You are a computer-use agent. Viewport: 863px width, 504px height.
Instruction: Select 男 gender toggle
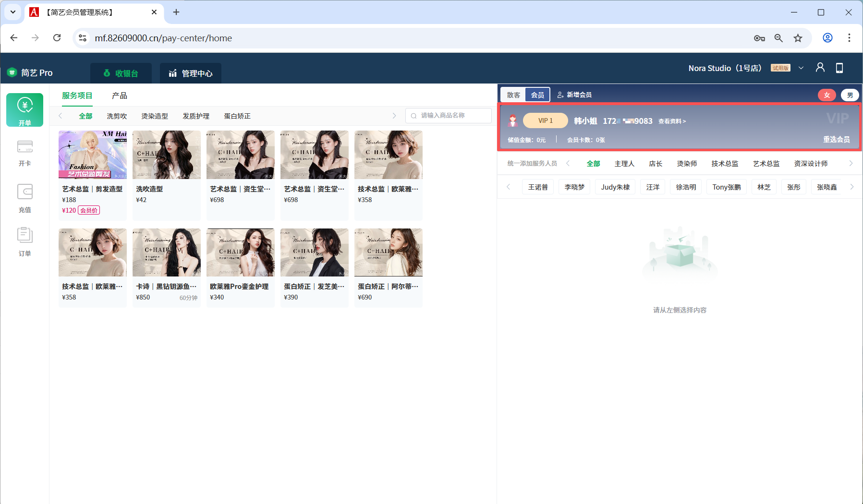[850, 95]
